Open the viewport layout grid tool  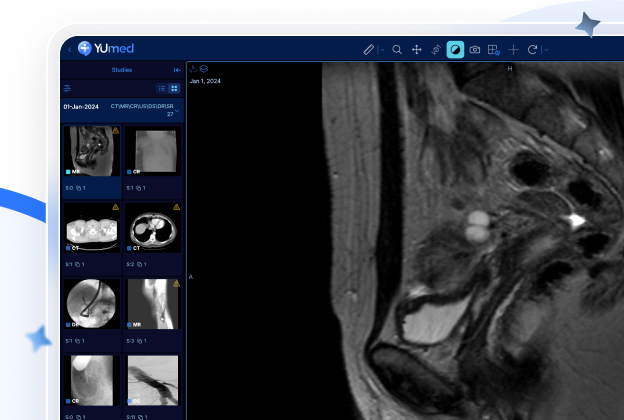point(494,50)
